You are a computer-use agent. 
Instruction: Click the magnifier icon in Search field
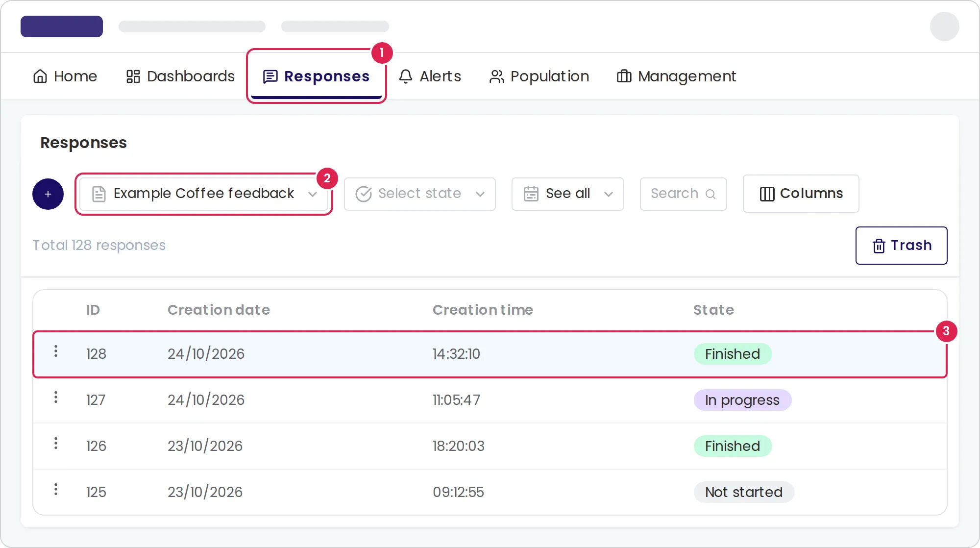point(710,194)
